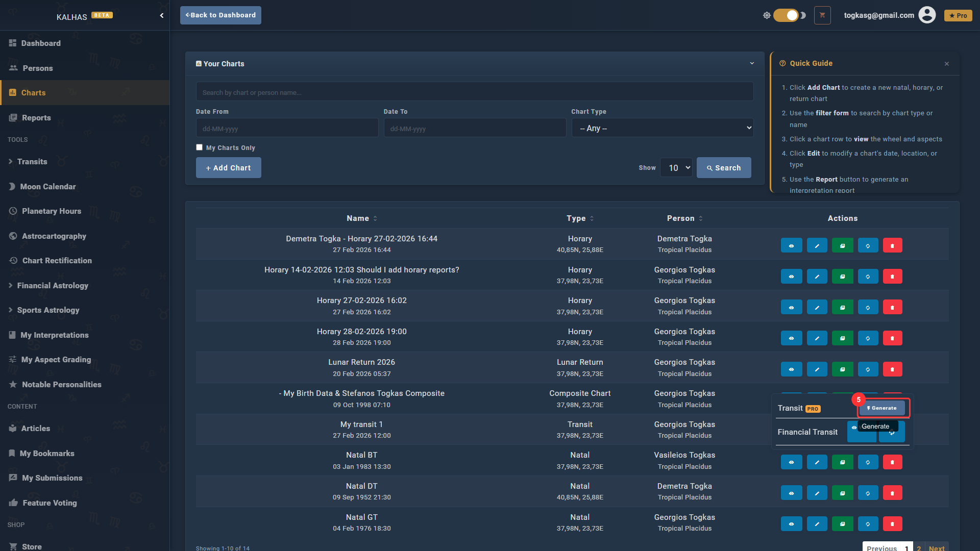This screenshot has height=551, width=980.
Task: Edit the Horary 27-02-2026 16:02 chart
Action: [x=817, y=307]
